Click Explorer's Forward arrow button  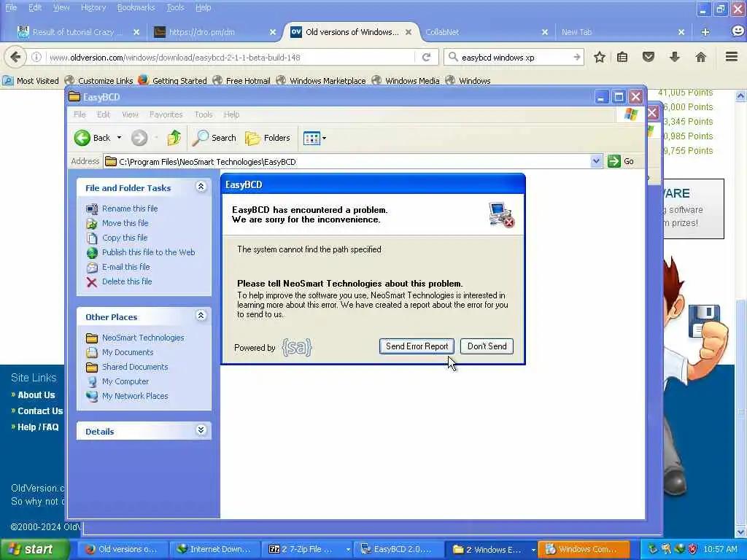[139, 138]
